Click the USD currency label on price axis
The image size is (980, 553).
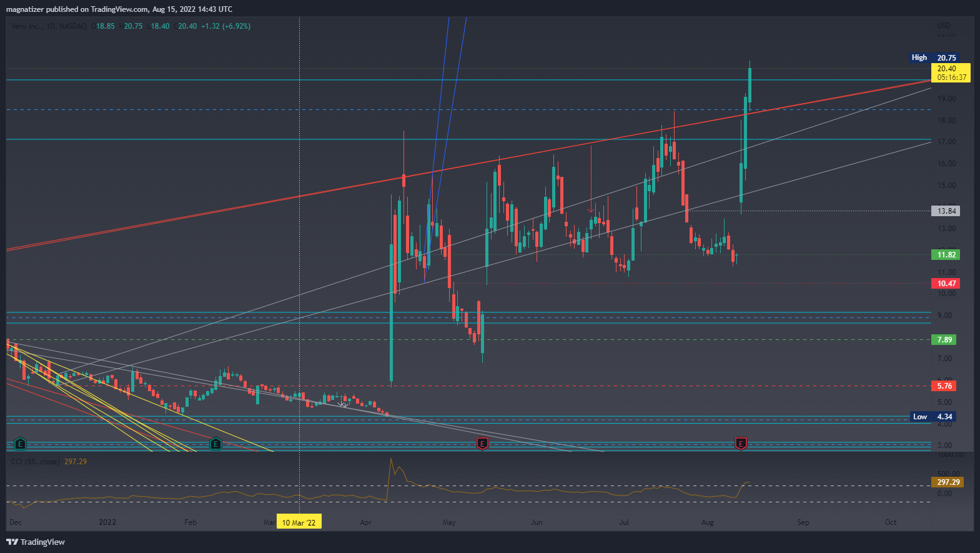[x=943, y=26]
